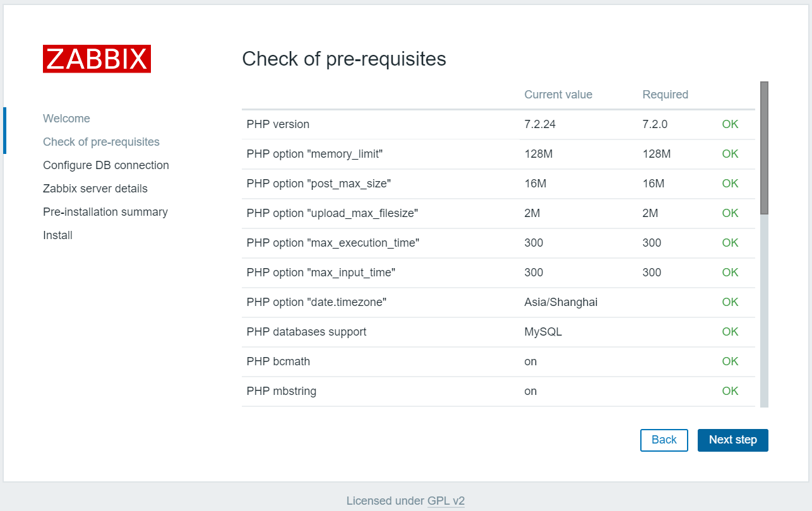Click the Current value column header

558,94
